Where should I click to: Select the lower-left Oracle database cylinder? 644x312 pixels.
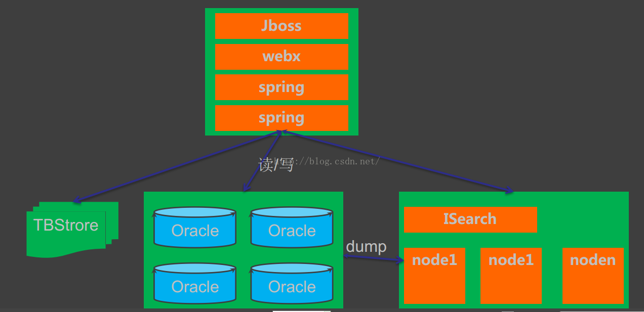(195, 283)
